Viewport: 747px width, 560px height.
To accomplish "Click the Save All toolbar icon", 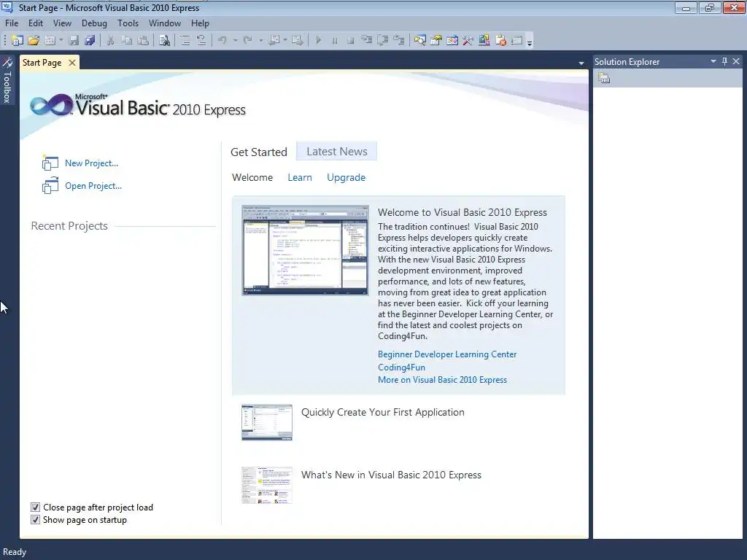I will pos(90,41).
